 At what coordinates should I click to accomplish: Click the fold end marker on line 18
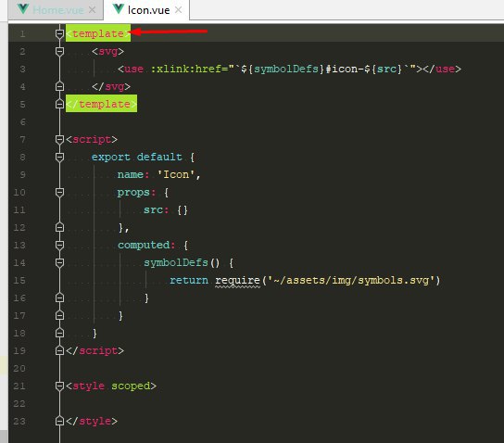[59, 333]
